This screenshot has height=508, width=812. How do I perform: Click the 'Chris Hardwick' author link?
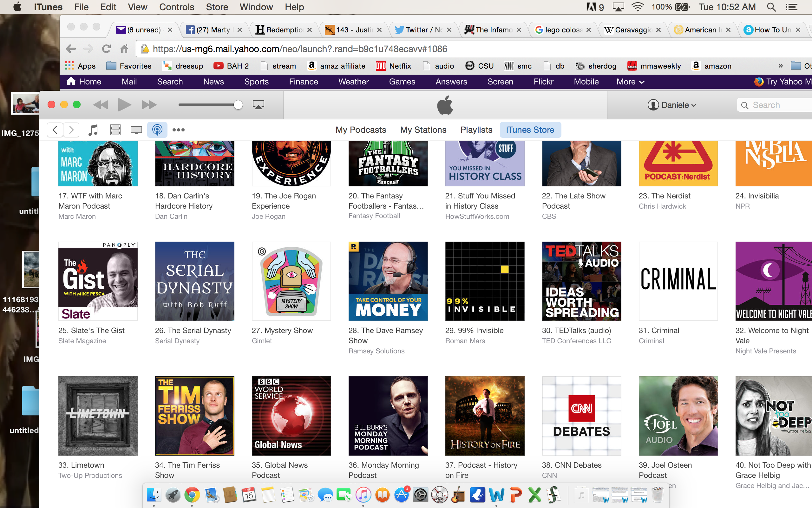(662, 206)
